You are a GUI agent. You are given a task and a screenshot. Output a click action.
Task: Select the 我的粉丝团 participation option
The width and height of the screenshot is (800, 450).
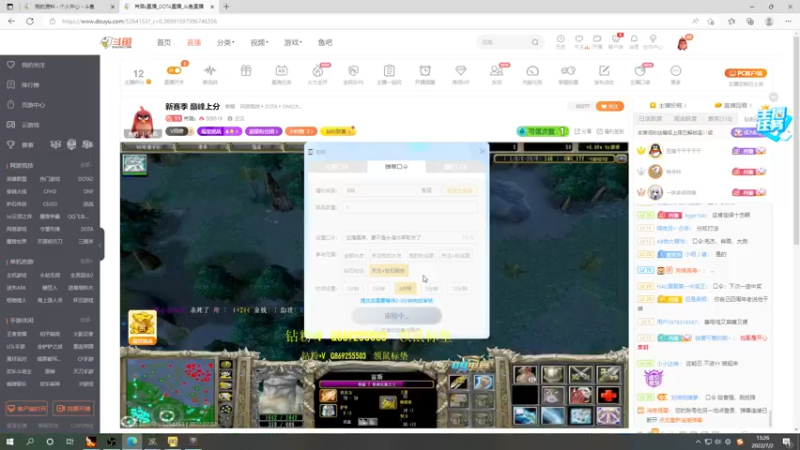click(x=421, y=256)
